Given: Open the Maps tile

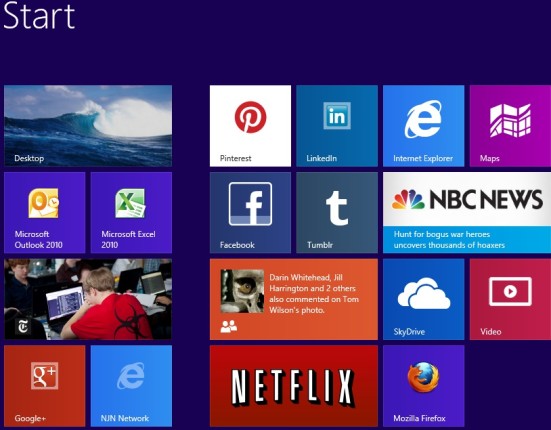Looking at the screenshot, I should (x=510, y=126).
